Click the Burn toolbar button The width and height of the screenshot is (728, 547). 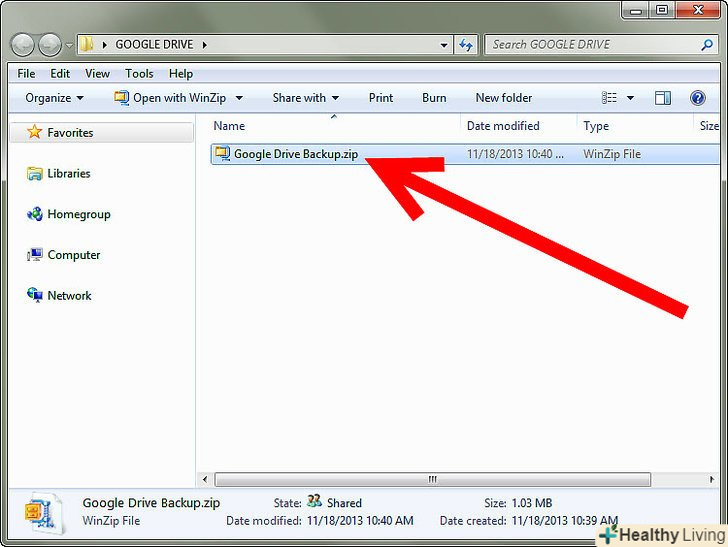tap(434, 98)
